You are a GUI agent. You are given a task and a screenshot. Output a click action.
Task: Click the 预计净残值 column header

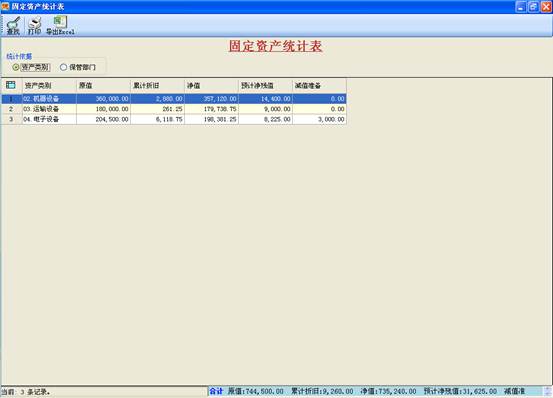(265, 85)
